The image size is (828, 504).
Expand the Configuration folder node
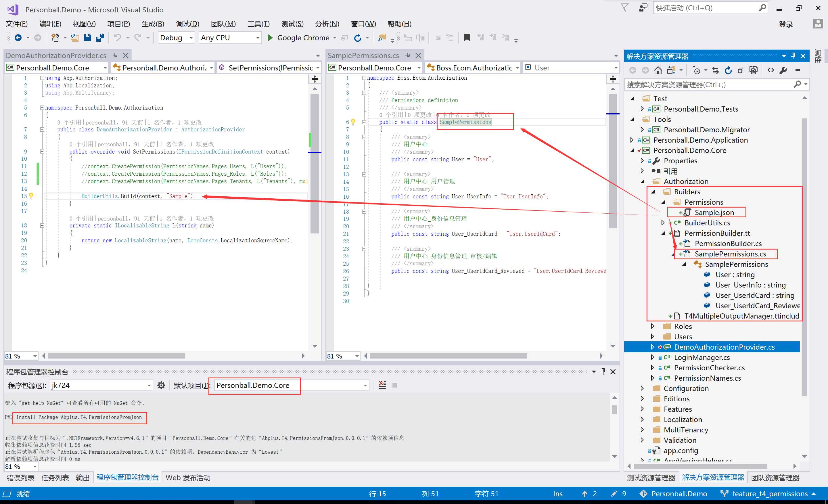642,388
